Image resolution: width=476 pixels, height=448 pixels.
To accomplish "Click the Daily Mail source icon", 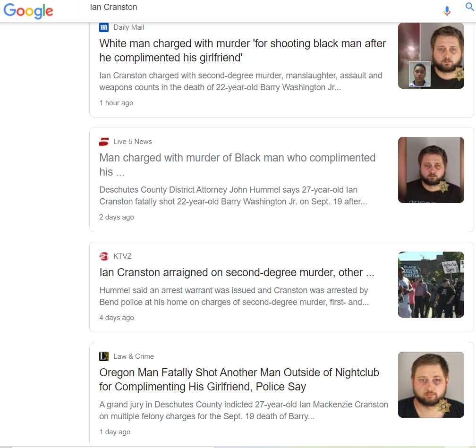I will [x=104, y=27].
